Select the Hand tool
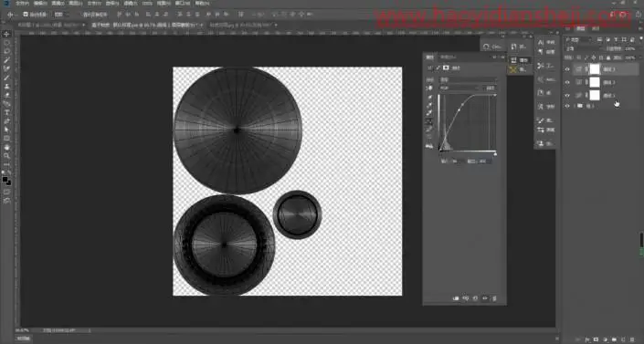 click(6, 148)
